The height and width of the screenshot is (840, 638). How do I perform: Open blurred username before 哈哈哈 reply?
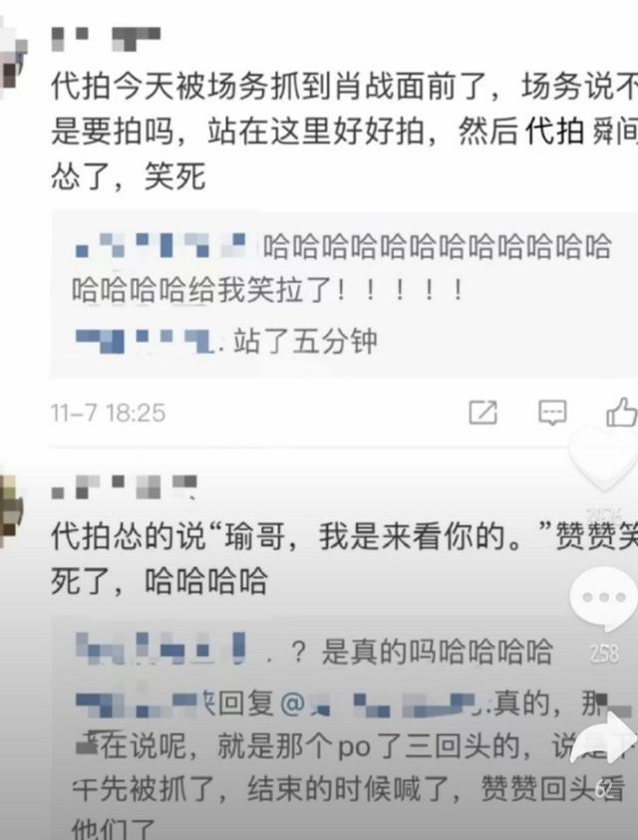pos(160,245)
